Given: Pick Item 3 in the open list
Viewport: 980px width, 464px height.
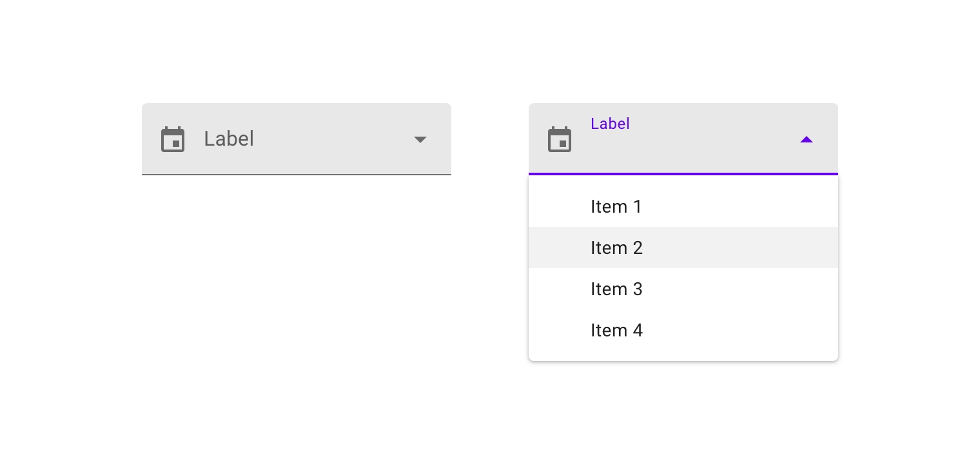Looking at the screenshot, I should point(617,289).
